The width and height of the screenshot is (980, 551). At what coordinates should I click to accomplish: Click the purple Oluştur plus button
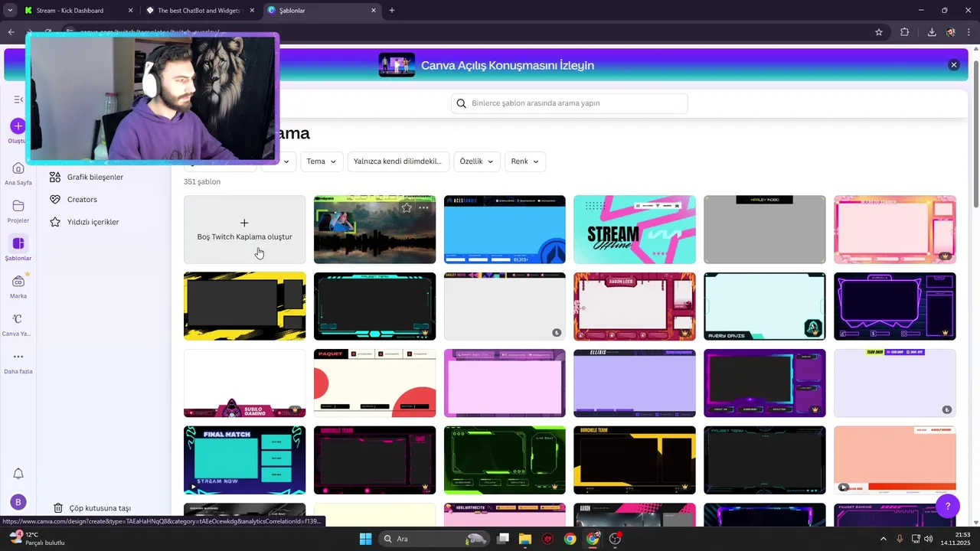(x=18, y=126)
